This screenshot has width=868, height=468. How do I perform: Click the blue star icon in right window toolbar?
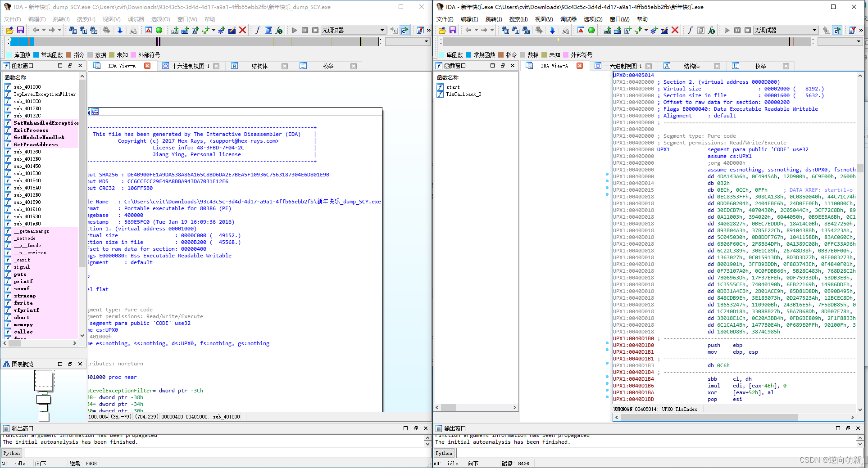pyautogui.click(x=654, y=30)
